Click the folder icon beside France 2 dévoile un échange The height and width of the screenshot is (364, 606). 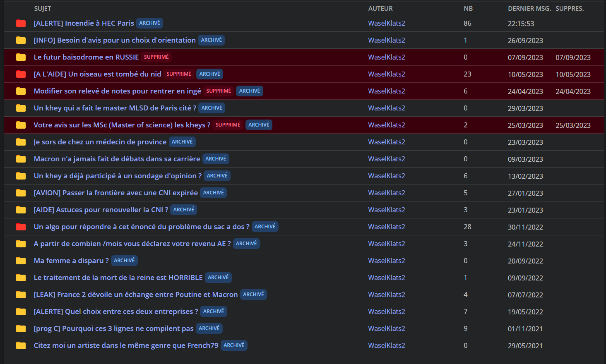coord(21,295)
